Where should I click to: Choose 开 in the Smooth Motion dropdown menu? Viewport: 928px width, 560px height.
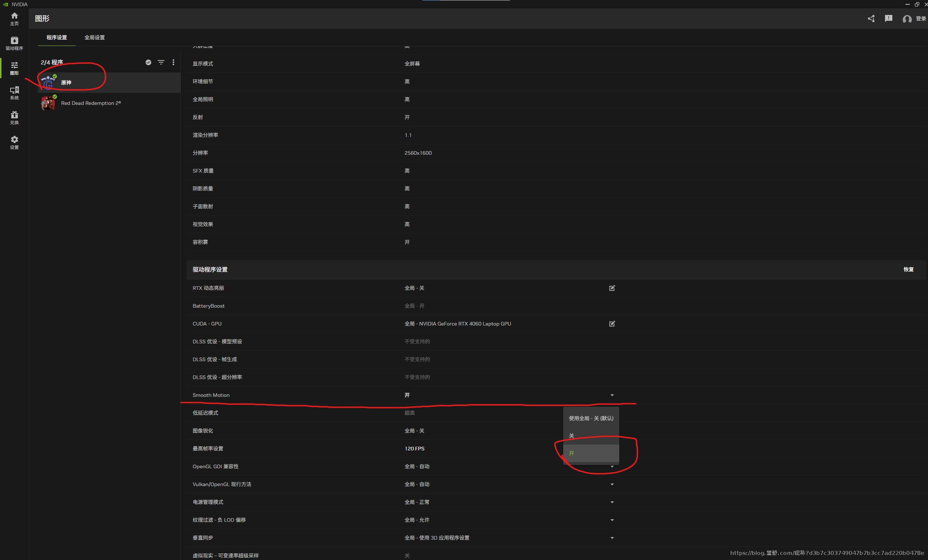coord(591,453)
